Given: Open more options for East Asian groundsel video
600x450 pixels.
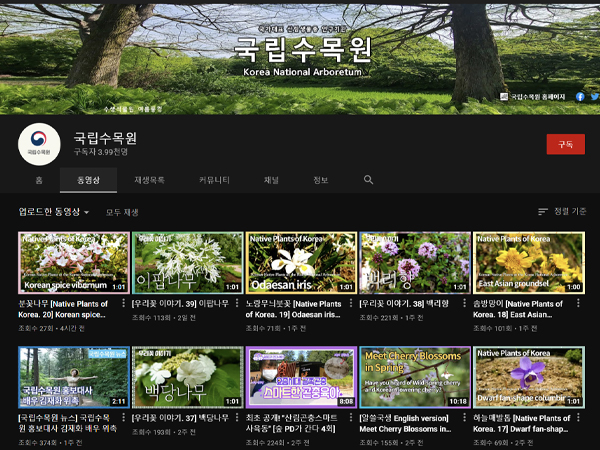Looking at the screenshot, I should pos(578,303).
